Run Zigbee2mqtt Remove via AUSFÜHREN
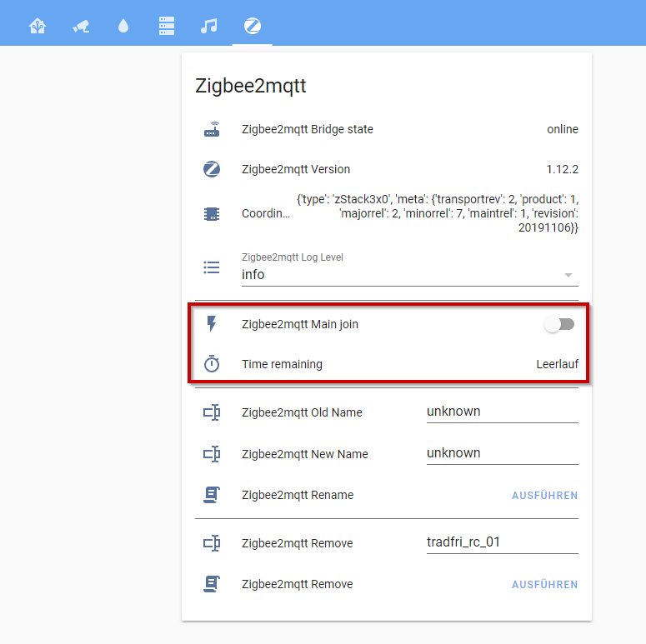The image size is (646, 644). click(544, 584)
